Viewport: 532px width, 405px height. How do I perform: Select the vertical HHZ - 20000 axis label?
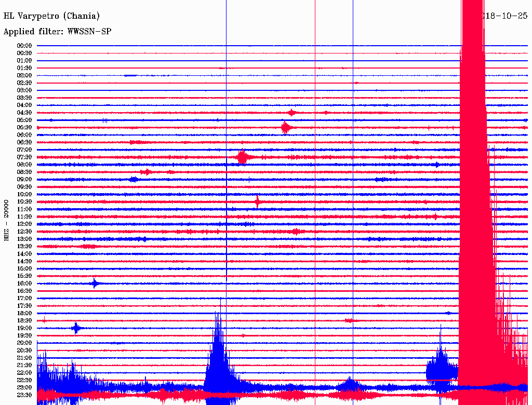pos(6,220)
